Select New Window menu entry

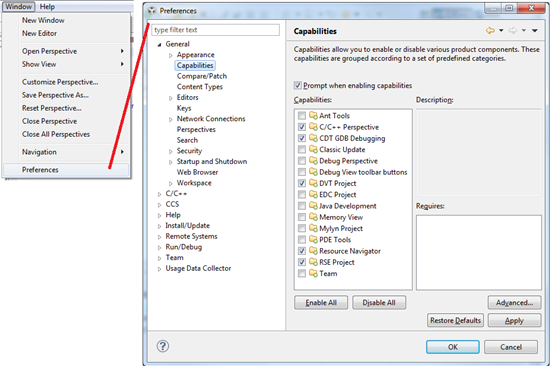(66, 20)
